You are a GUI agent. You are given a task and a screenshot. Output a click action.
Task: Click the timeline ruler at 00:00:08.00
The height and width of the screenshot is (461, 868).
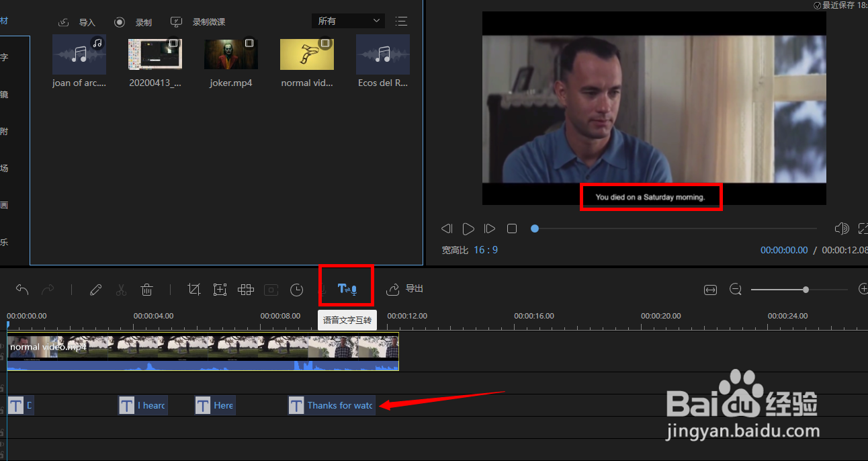[x=280, y=316]
